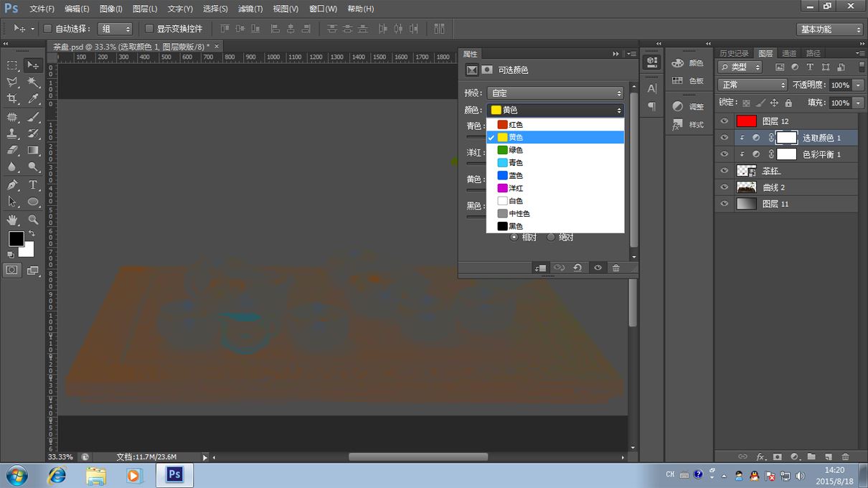Screen dimensions: 868x488
Task: Open the 图像(I) menu
Action: pos(111,9)
